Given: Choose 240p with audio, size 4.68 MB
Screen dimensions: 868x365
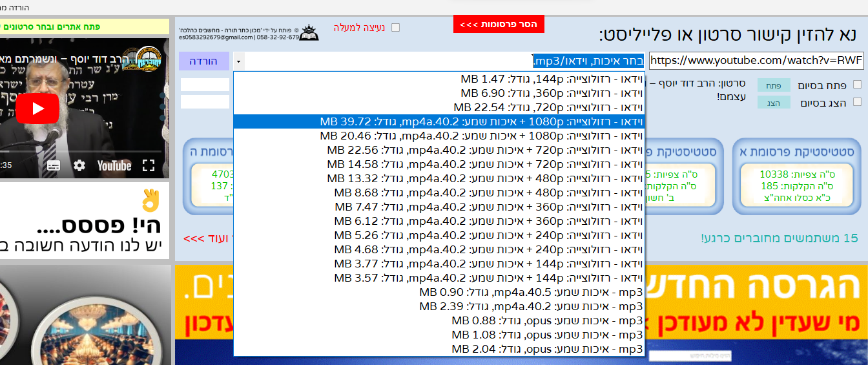Looking at the screenshot, I should coord(439,249).
